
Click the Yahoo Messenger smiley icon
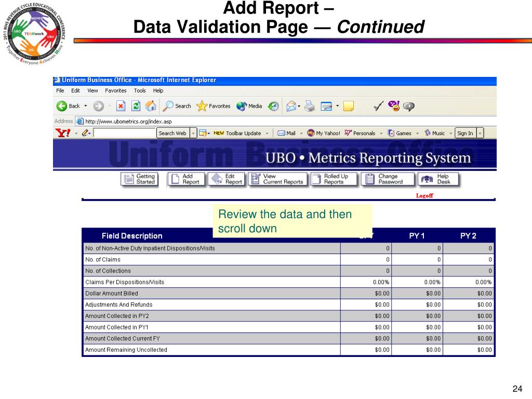(394, 106)
